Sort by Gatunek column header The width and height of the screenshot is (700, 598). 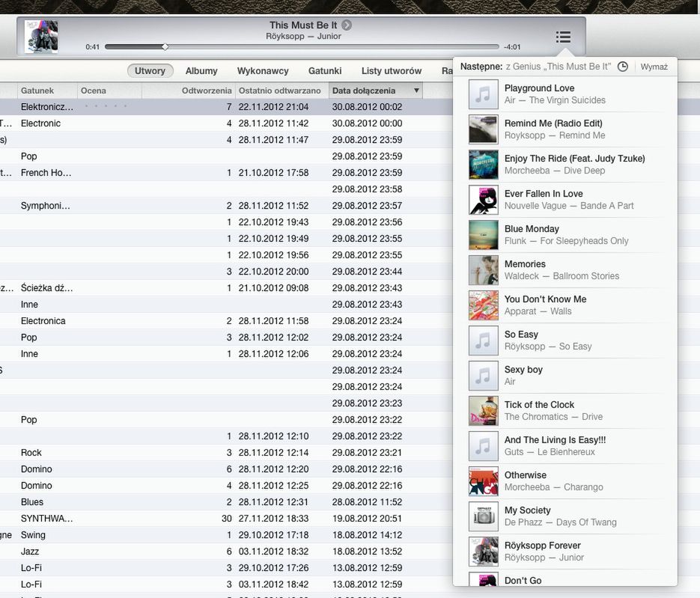(47, 91)
